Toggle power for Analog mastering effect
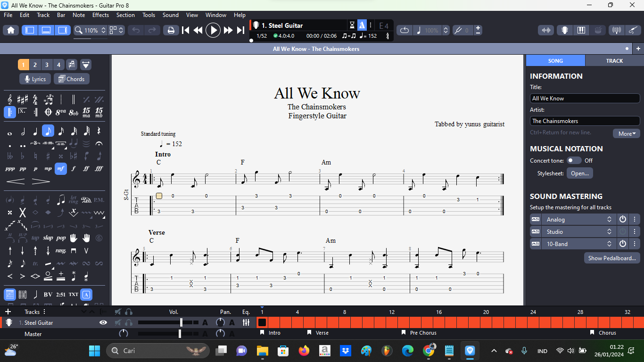This screenshot has height=362, width=644. point(623,219)
